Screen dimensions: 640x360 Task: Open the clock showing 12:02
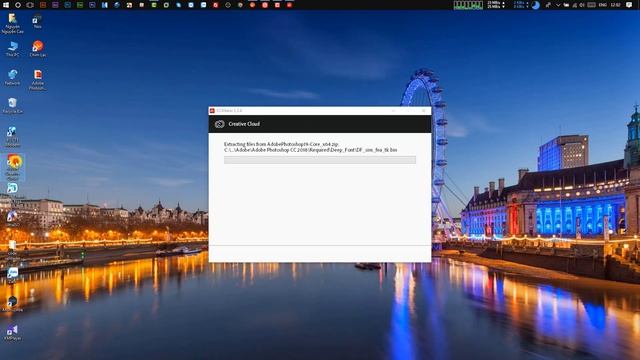616,5
